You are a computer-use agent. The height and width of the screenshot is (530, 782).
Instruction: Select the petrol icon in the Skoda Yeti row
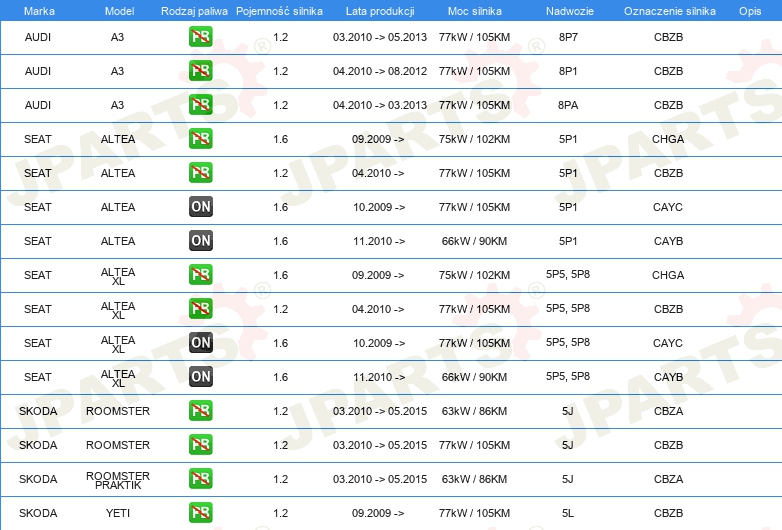coord(200,513)
